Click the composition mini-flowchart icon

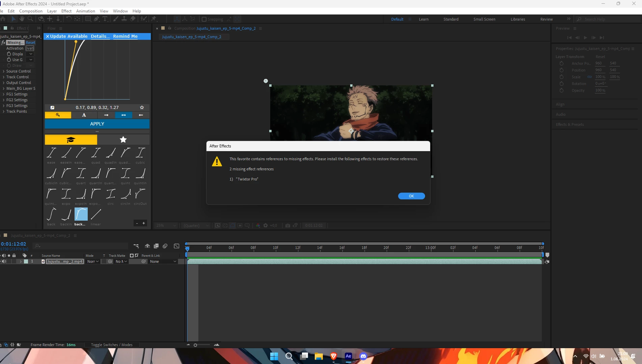(136, 246)
